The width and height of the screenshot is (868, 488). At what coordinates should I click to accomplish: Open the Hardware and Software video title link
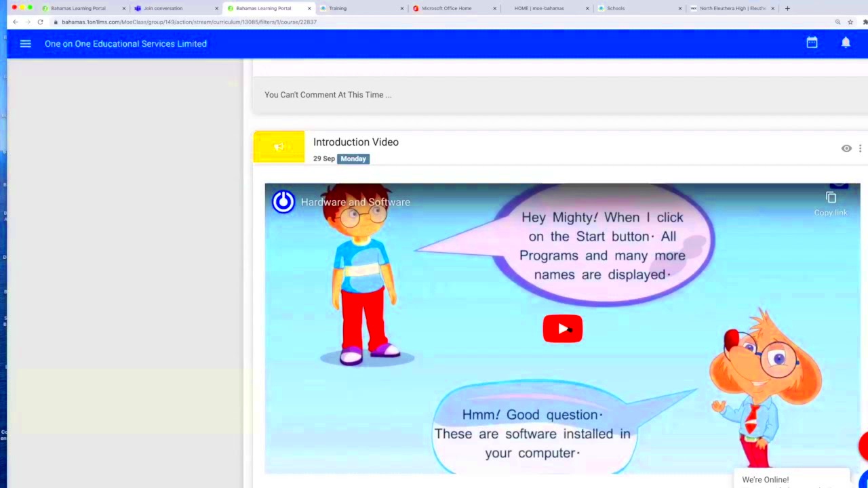point(355,202)
